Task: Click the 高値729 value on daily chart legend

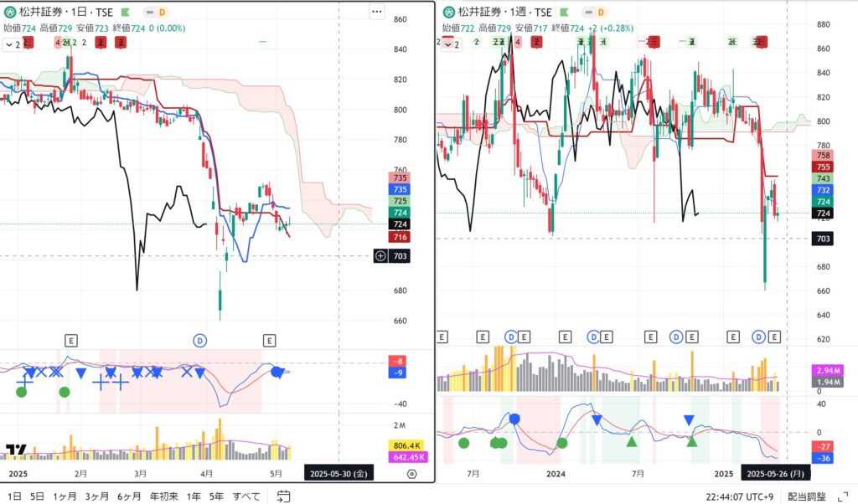Action: 56,28
